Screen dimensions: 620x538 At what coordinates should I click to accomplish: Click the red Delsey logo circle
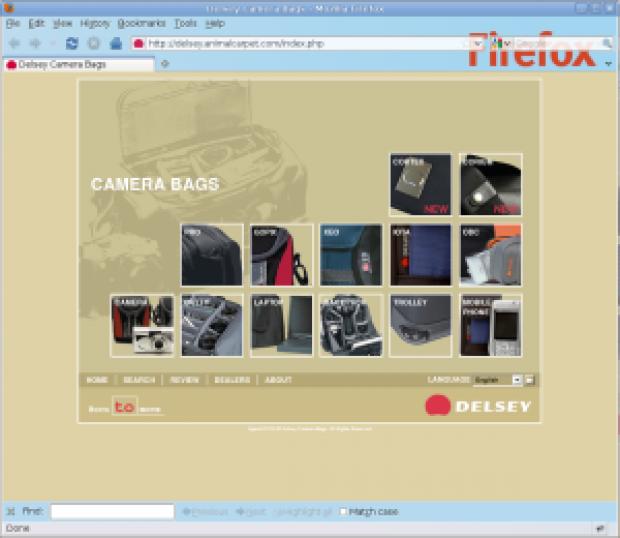438,405
